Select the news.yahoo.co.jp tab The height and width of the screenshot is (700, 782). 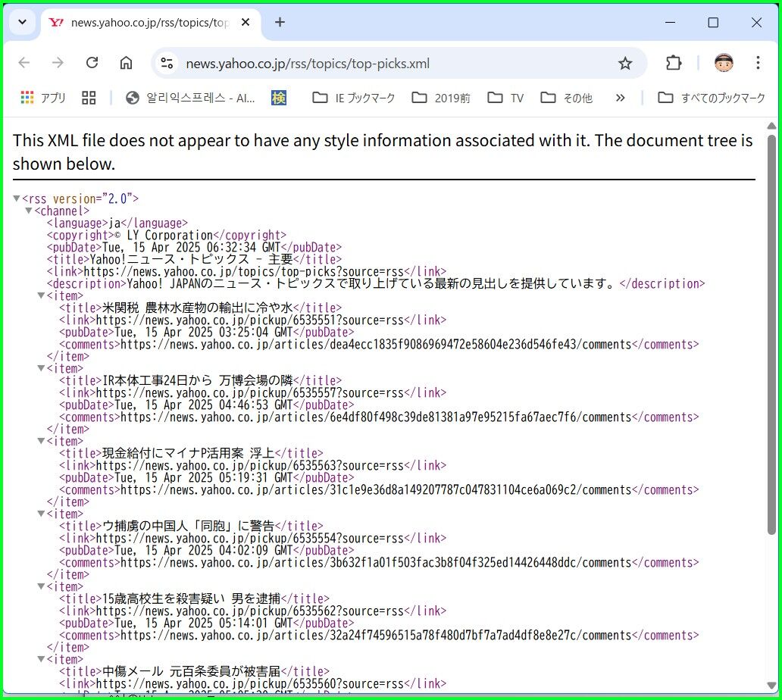pos(152,23)
